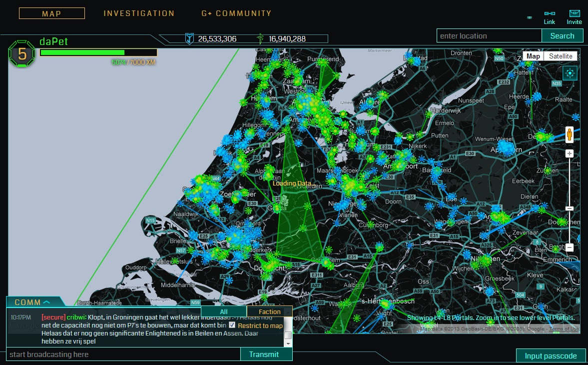The height and width of the screenshot is (365, 588).
Task: Click the N57 road shield
Action: click(x=181, y=250)
